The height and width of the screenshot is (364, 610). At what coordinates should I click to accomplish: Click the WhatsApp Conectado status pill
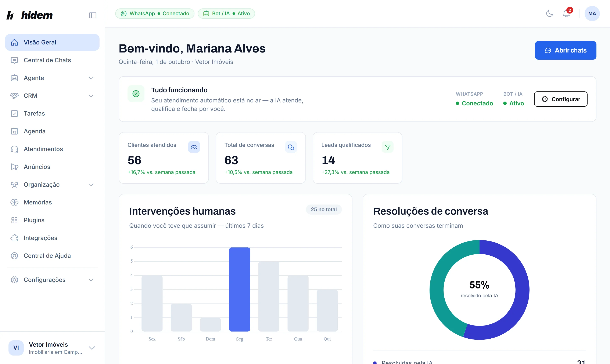[x=155, y=14]
